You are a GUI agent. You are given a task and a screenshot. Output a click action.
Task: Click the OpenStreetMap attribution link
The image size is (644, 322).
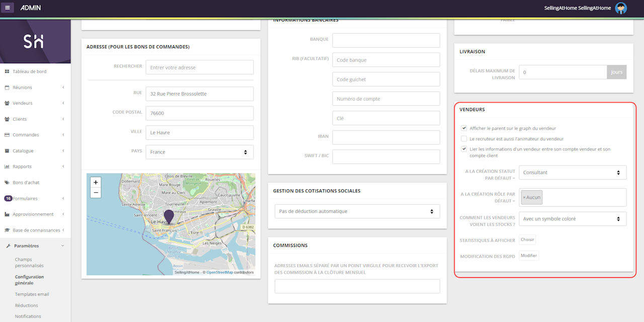click(219, 272)
